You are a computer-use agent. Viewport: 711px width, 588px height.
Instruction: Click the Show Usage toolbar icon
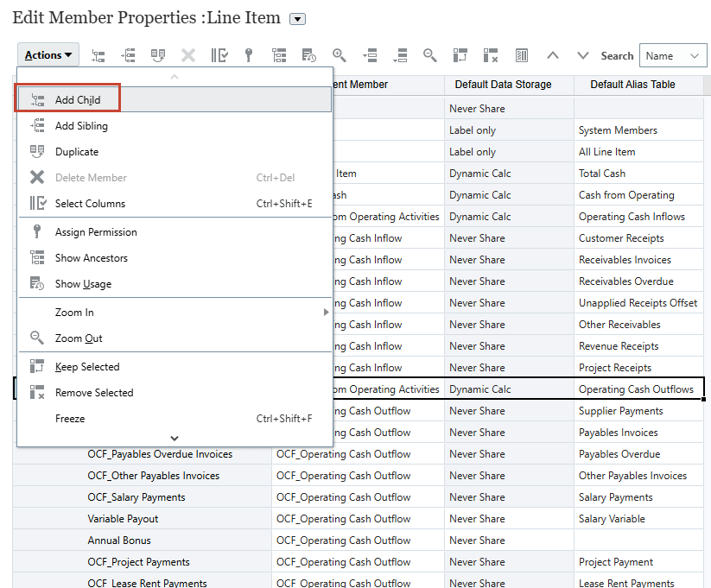[x=308, y=56]
